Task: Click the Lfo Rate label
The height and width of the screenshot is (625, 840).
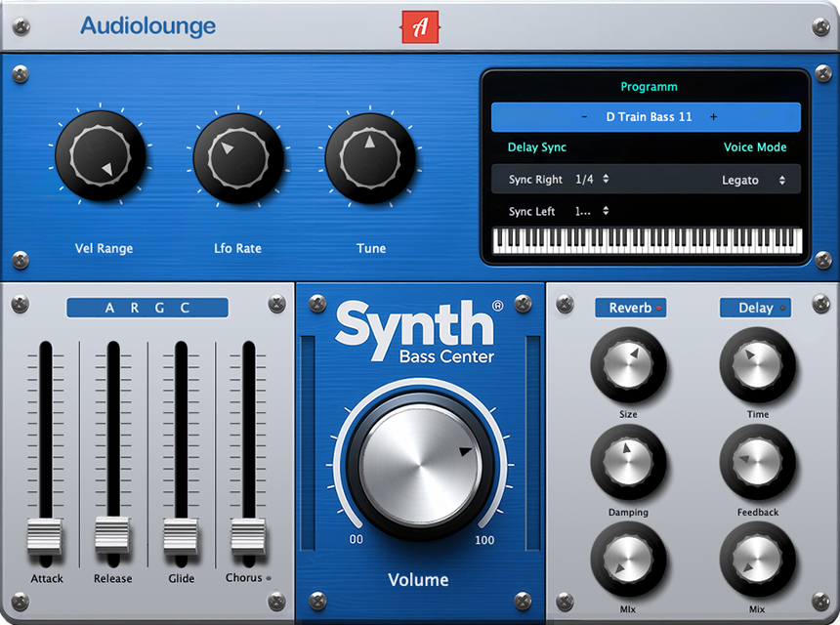Action: pyautogui.click(x=238, y=248)
